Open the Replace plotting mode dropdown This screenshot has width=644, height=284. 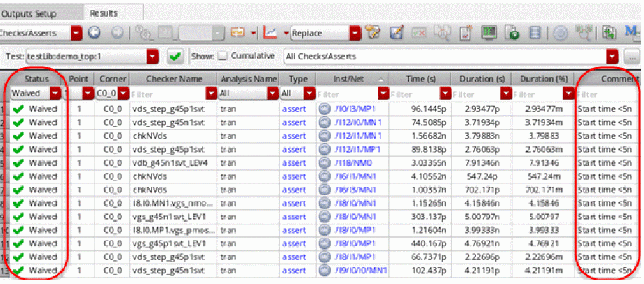coord(355,33)
